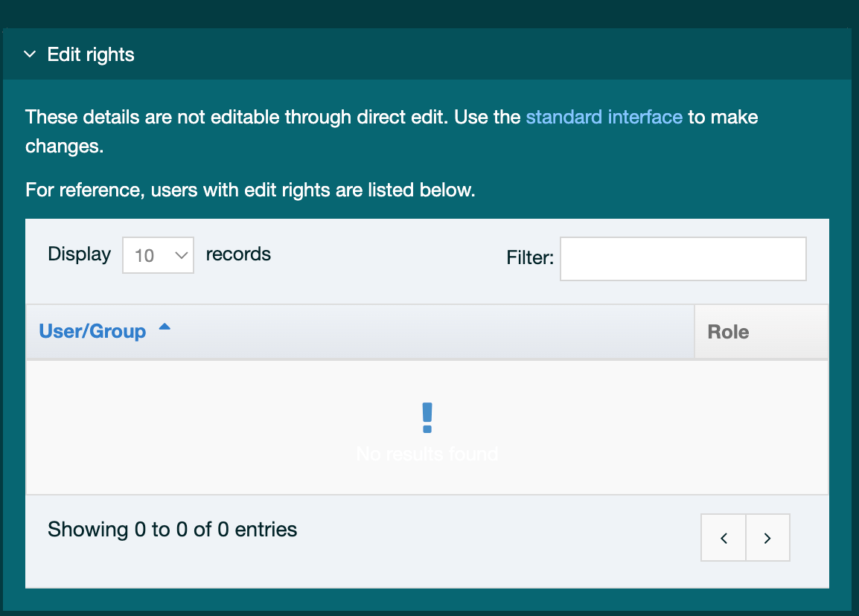Click the Filter: label
Image resolution: width=859 pixels, height=616 pixels.
pyautogui.click(x=530, y=258)
